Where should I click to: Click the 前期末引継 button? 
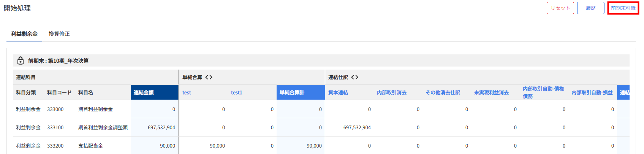click(623, 8)
